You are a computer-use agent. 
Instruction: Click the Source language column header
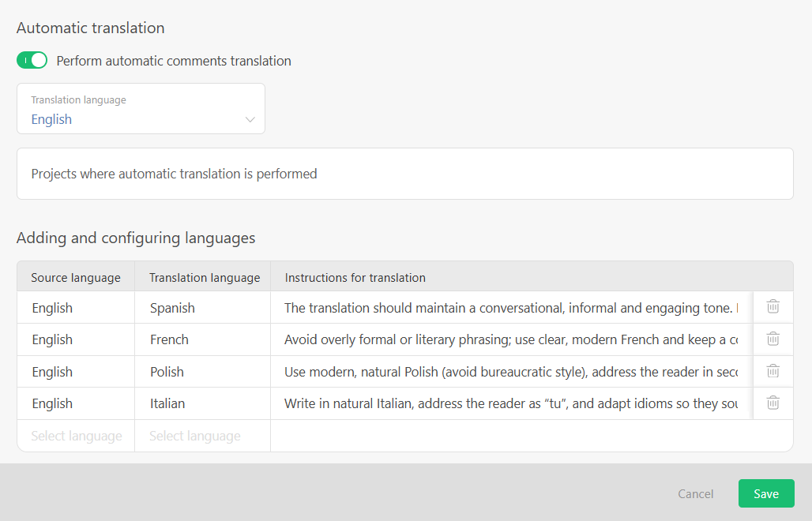(x=75, y=277)
